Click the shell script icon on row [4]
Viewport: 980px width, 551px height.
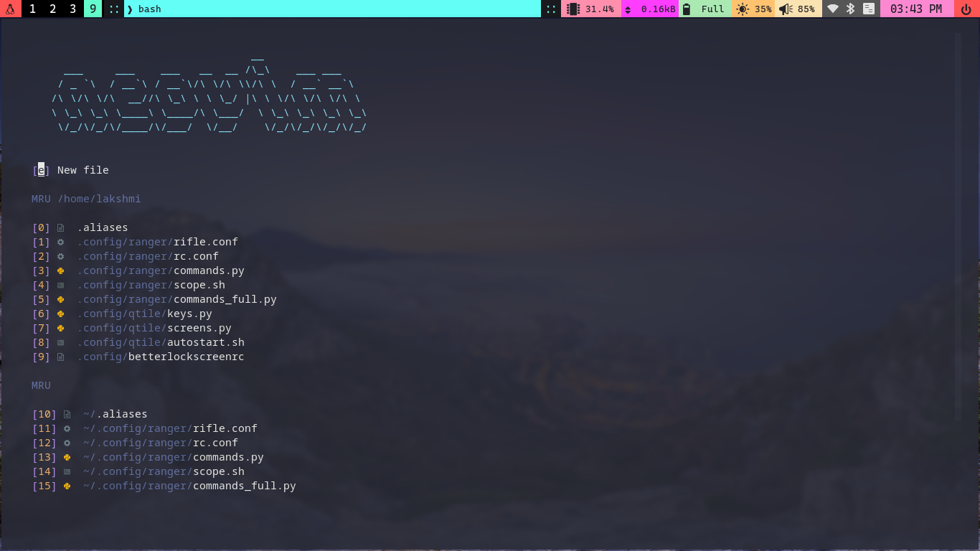point(61,285)
